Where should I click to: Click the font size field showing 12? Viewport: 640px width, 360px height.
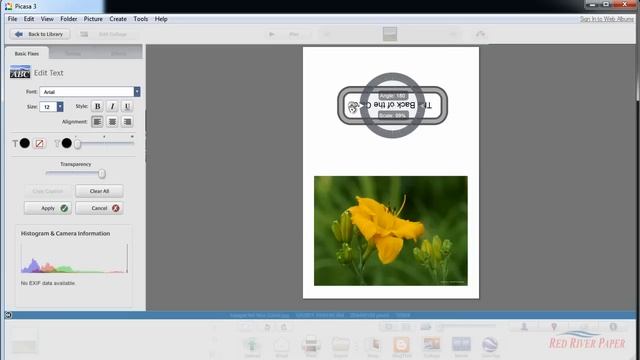pyautogui.click(x=48, y=107)
